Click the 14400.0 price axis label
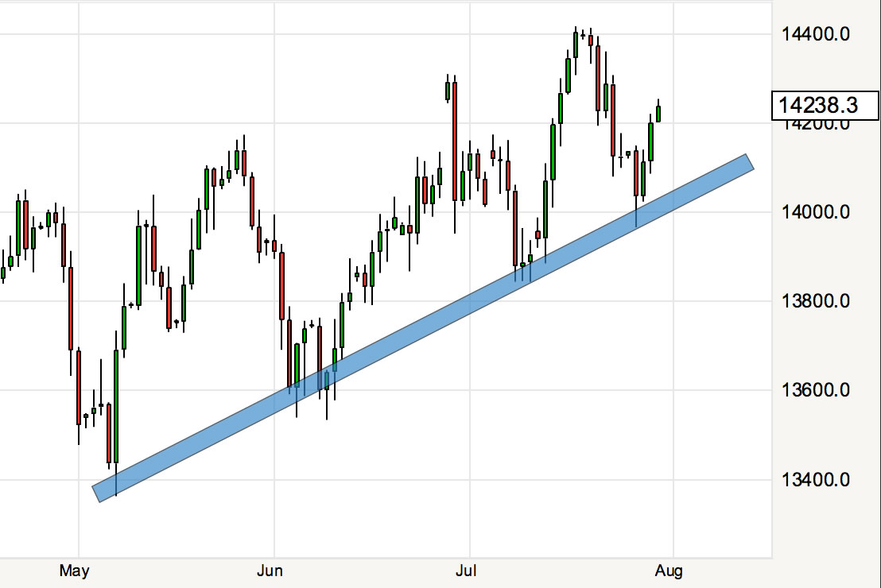The width and height of the screenshot is (881, 588). [x=817, y=34]
